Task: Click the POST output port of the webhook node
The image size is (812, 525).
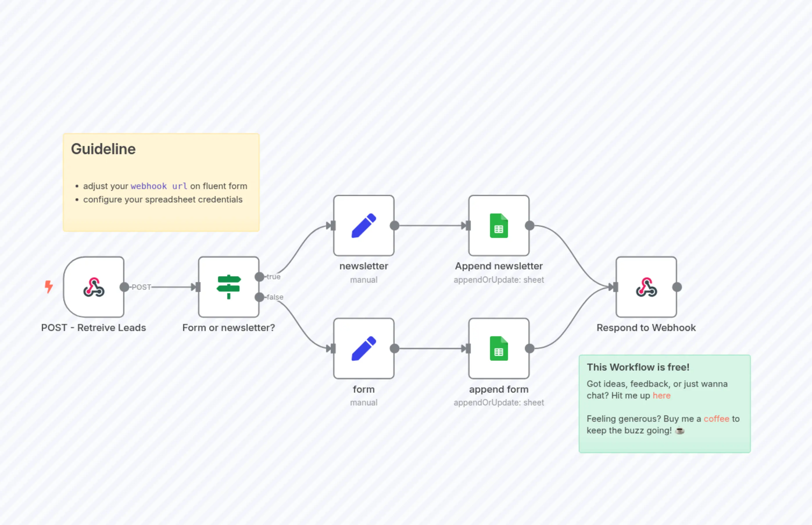Action: [x=124, y=287]
